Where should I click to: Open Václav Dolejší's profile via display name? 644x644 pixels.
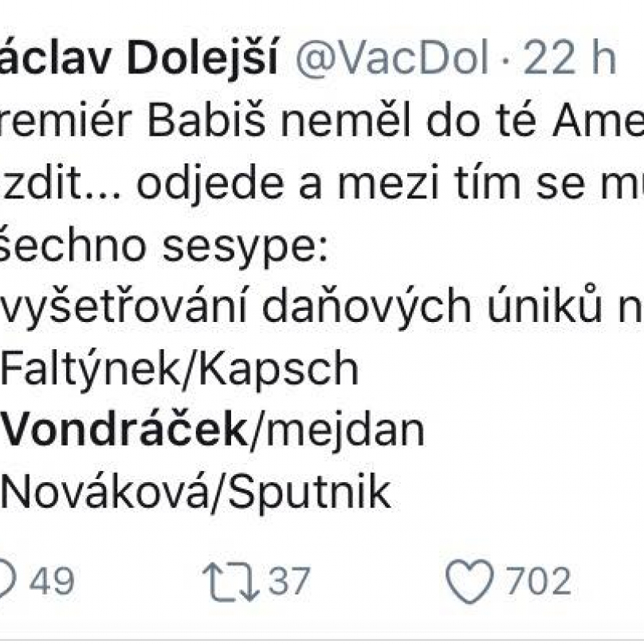[x=139, y=57]
